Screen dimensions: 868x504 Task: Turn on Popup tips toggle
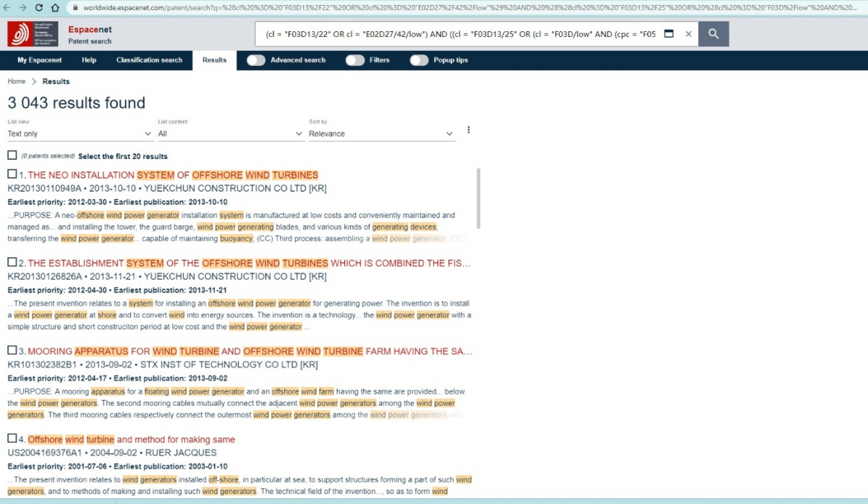point(419,60)
